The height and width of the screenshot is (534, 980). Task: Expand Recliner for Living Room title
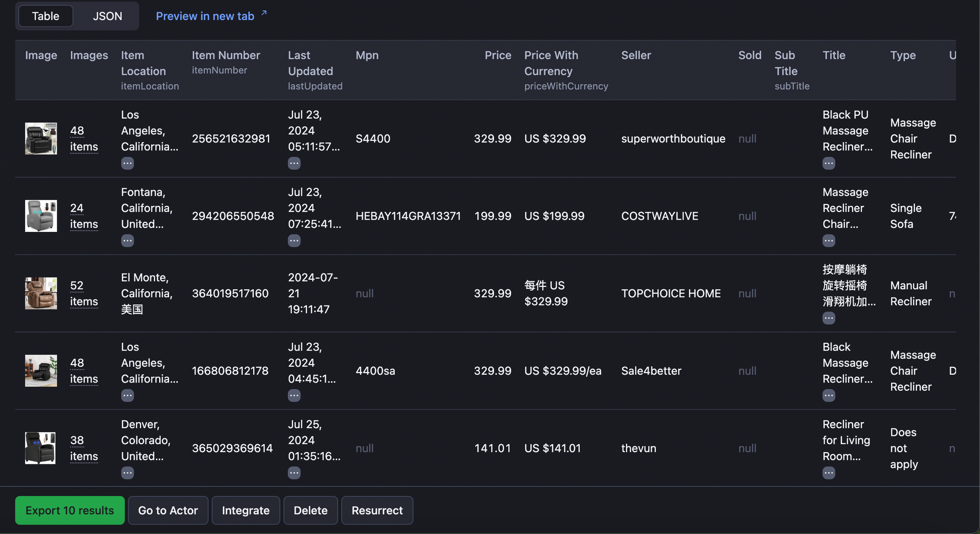tap(829, 472)
